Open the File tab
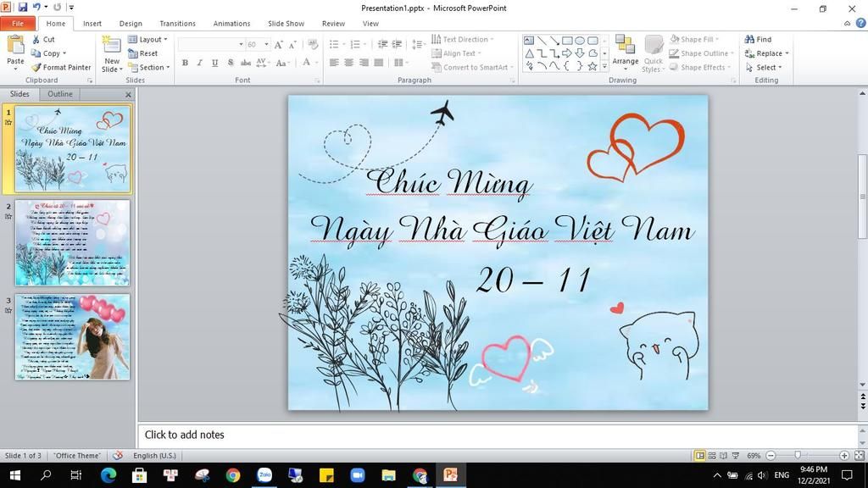This screenshot has width=868, height=488. [18, 23]
